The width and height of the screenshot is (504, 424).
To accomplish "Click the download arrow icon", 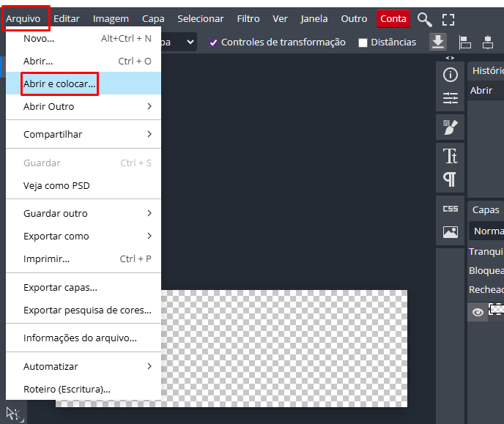I will tap(438, 42).
